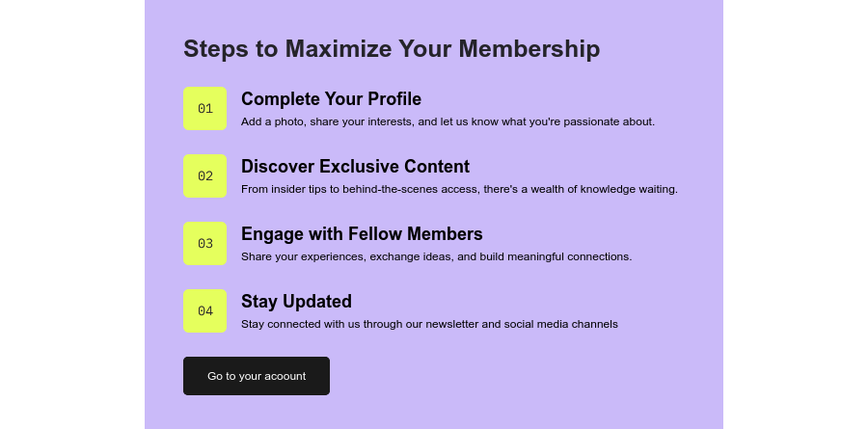Screen dimensions: 868x429
Task: Click the 'Go to your acoount' button
Action: [257, 376]
